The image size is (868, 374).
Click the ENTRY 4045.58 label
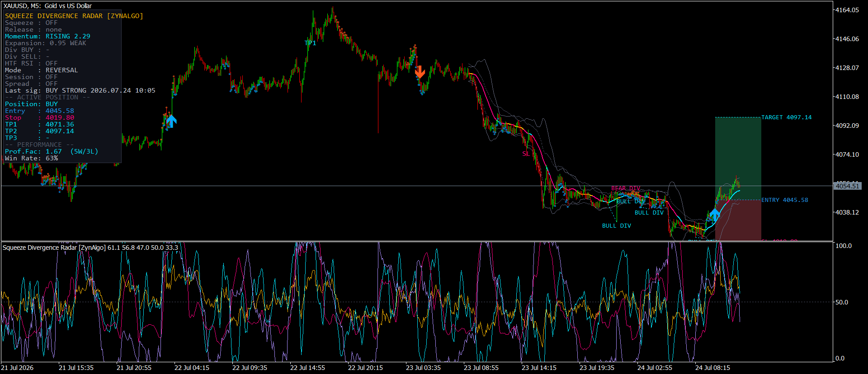[784, 200]
